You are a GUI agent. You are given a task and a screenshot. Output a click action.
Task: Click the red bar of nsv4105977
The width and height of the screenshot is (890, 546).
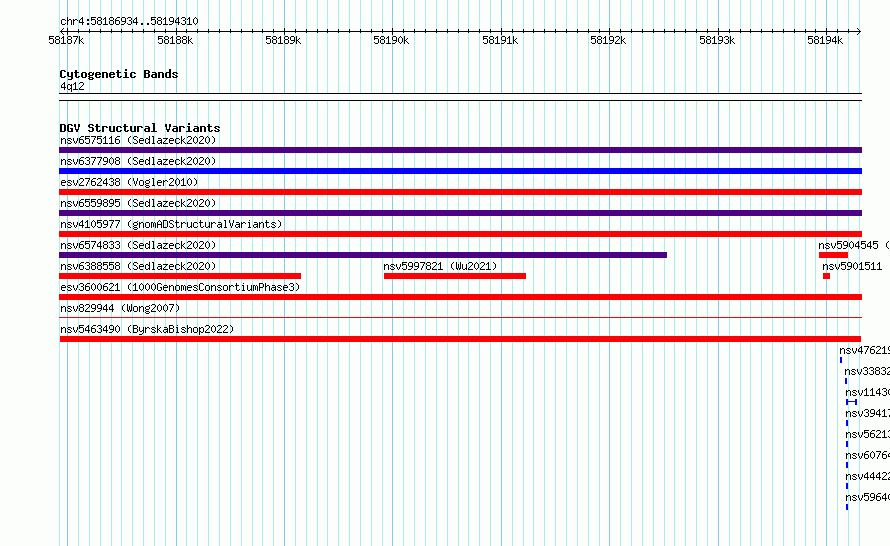click(x=460, y=234)
